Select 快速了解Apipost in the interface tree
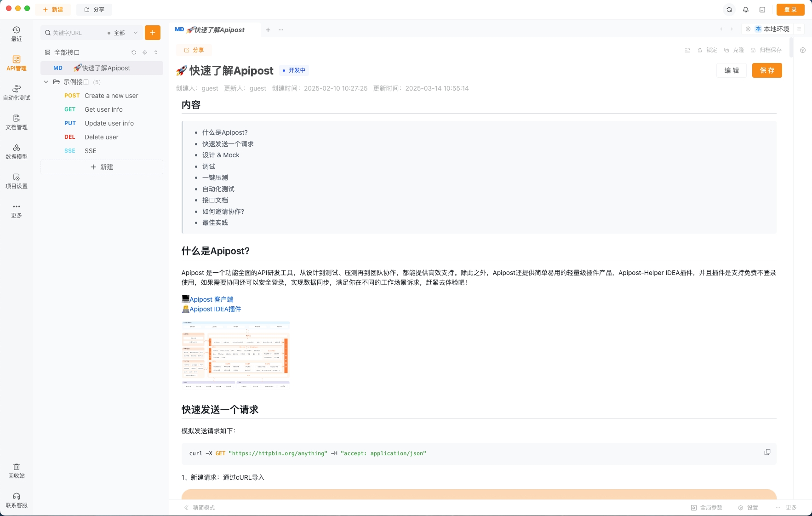The height and width of the screenshot is (516, 812). [x=102, y=68]
